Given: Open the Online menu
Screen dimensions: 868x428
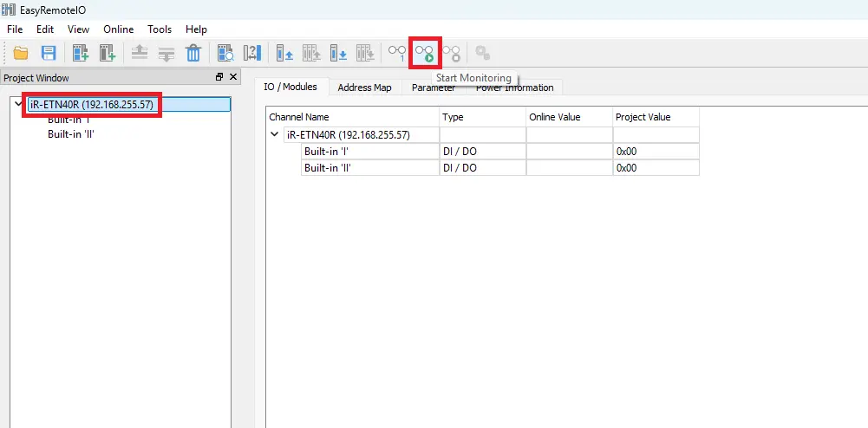Looking at the screenshot, I should [x=119, y=29].
